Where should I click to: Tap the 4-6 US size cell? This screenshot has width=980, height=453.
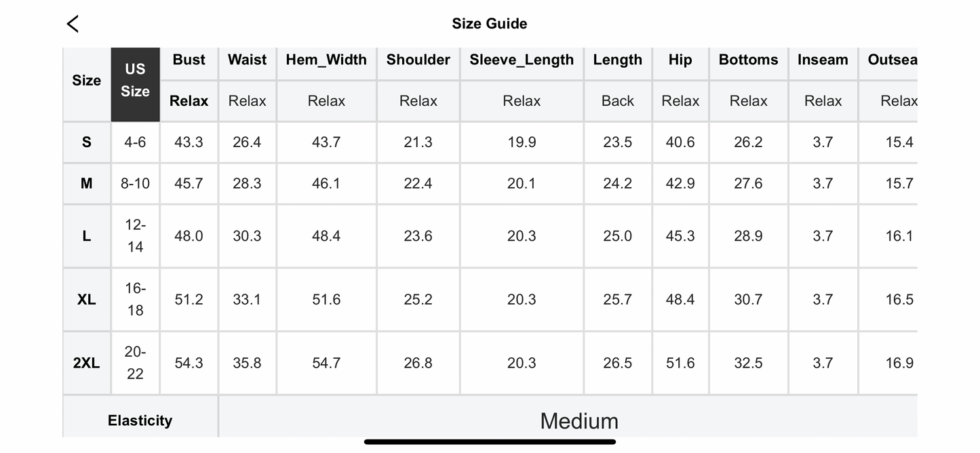[x=135, y=142]
